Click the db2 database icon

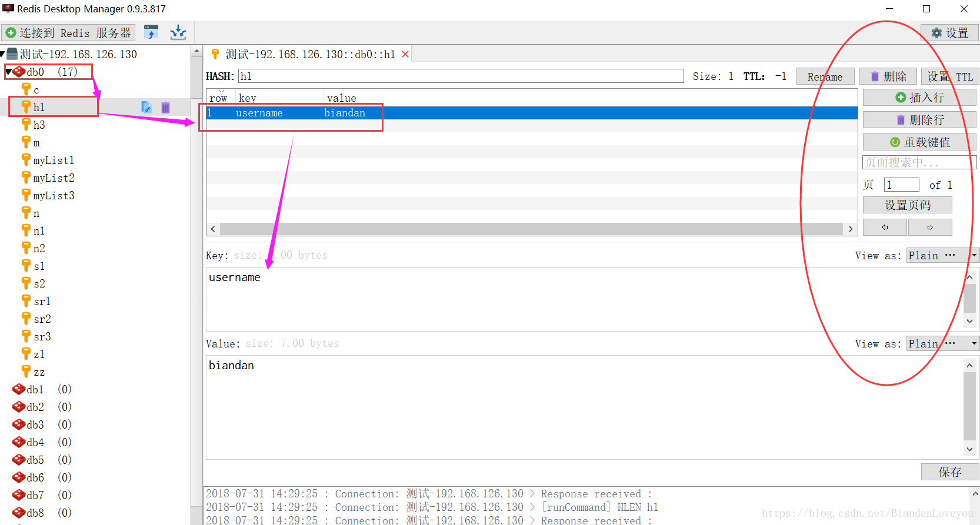[19, 407]
